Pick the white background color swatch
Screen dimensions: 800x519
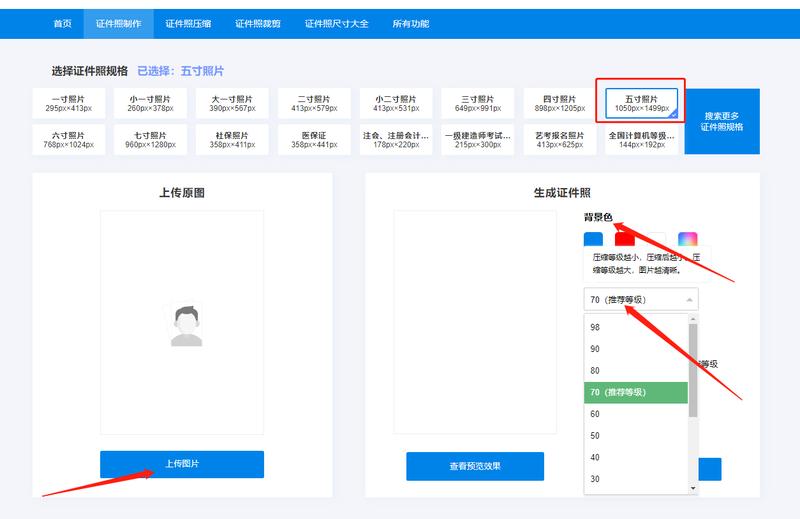(x=657, y=239)
